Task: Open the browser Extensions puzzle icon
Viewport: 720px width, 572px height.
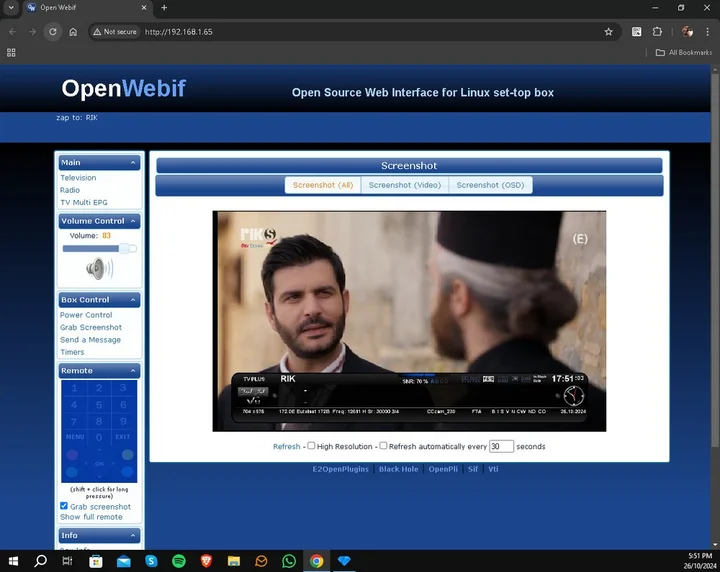Action: 657,32
